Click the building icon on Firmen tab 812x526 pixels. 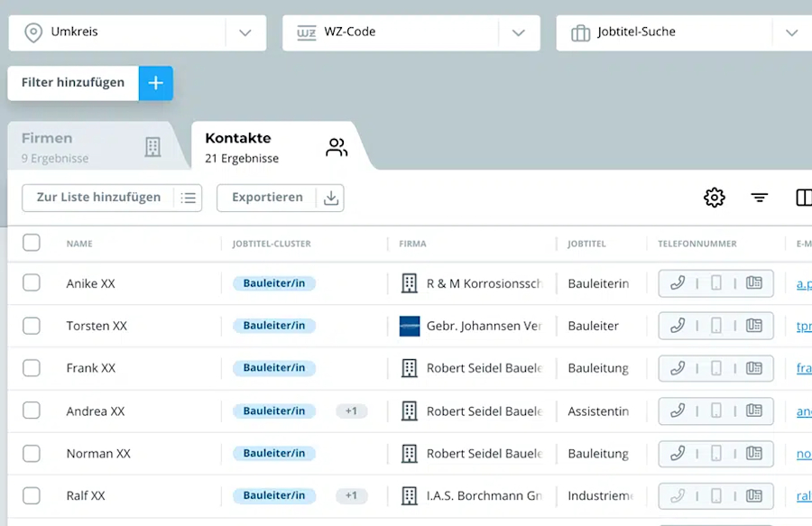click(152, 147)
